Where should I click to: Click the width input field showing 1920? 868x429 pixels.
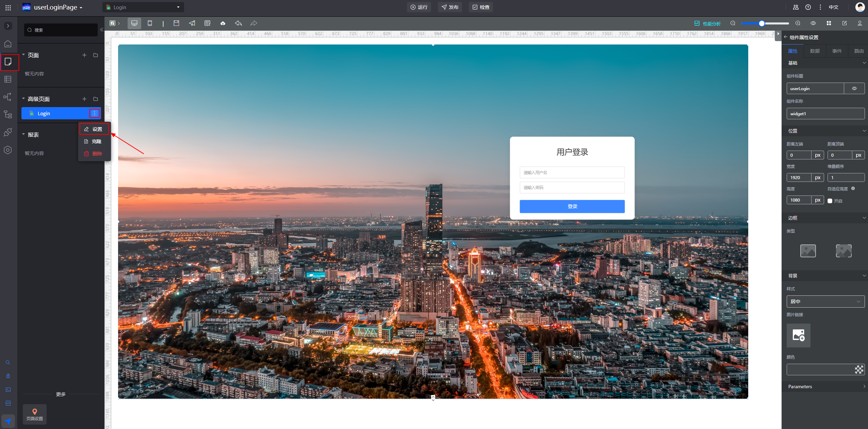pos(799,177)
